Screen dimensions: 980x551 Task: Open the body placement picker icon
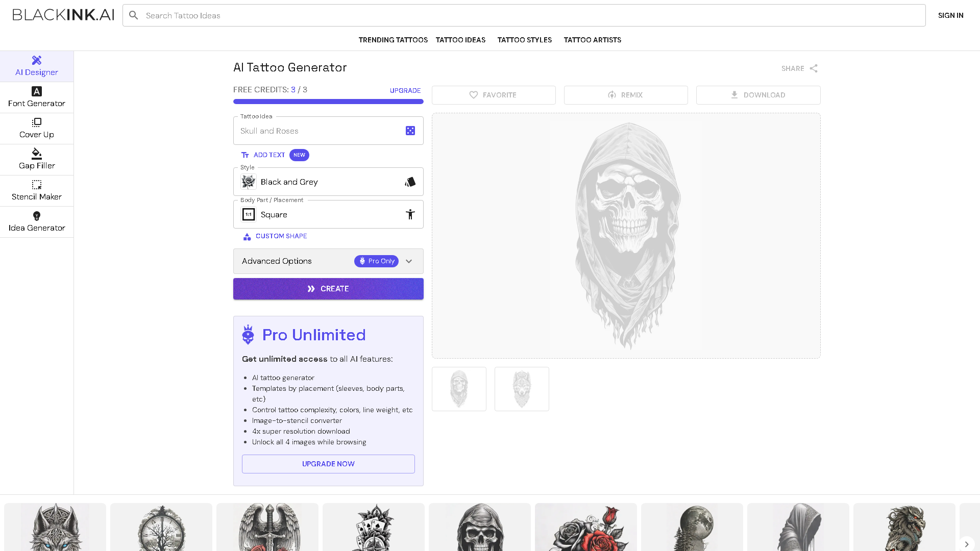point(410,214)
